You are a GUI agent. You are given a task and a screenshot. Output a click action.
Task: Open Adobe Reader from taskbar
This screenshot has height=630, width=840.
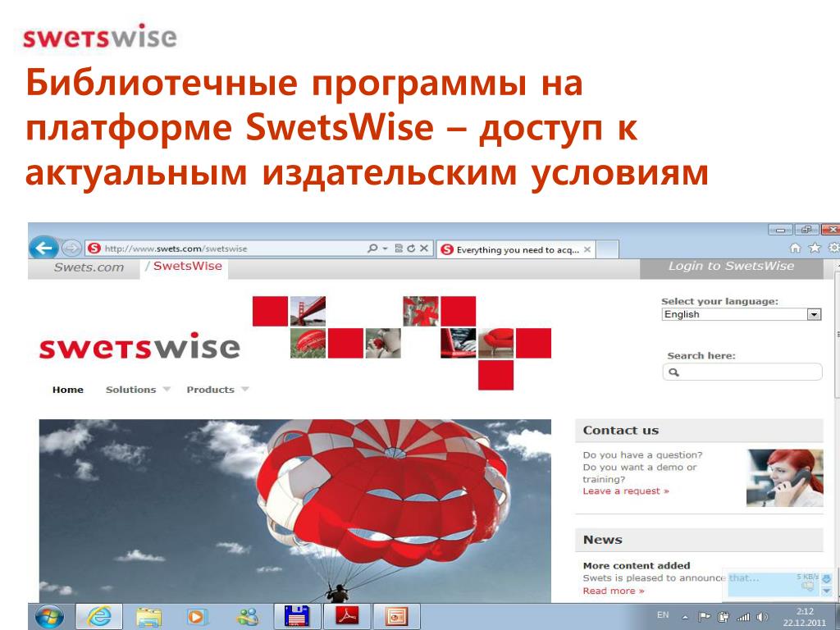coord(346,617)
